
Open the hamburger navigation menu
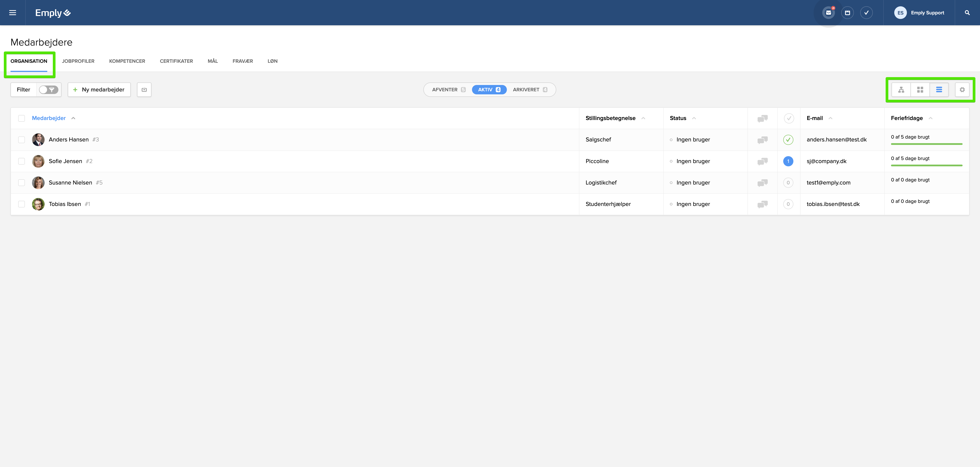coord(13,13)
